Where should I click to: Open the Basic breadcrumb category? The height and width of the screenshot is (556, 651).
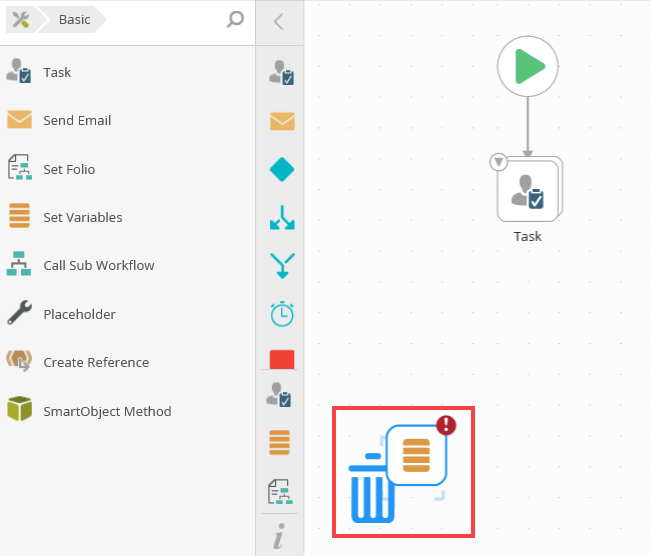[x=74, y=20]
